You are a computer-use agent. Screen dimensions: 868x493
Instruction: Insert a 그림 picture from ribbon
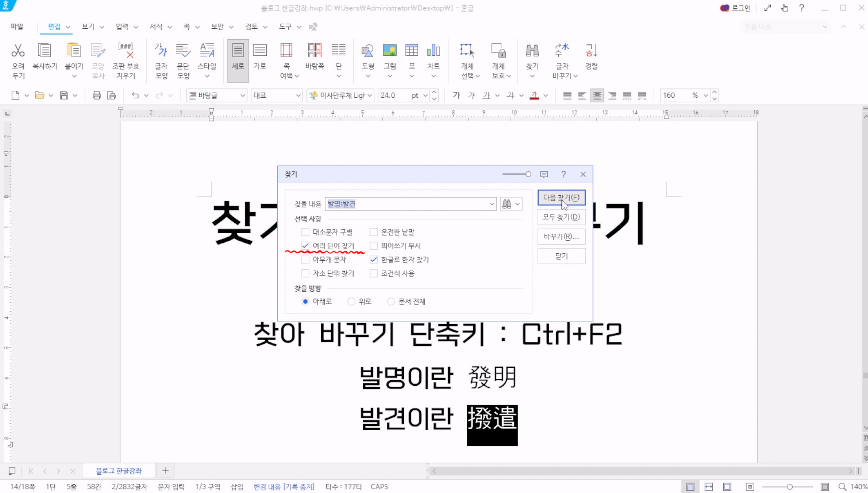point(390,50)
